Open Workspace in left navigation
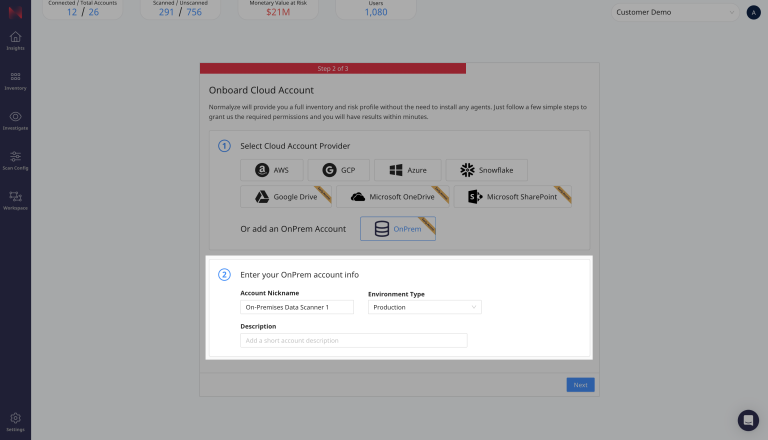Viewport: 768px width, 440px height. 15,200
